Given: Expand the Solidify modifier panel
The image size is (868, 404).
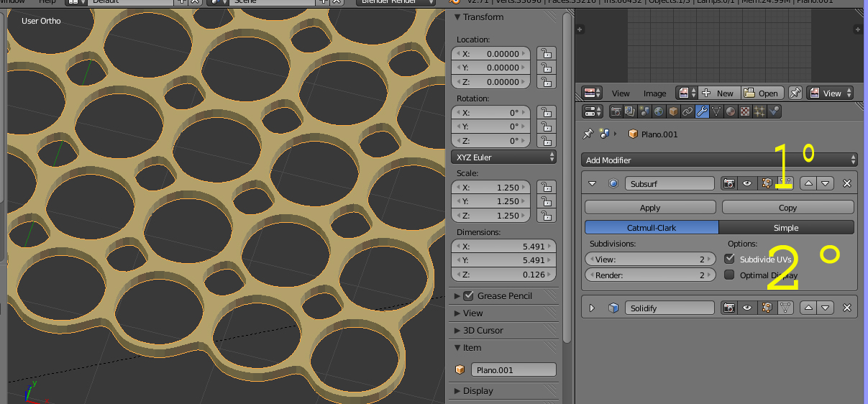Looking at the screenshot, I should click(x=593, y=308).
